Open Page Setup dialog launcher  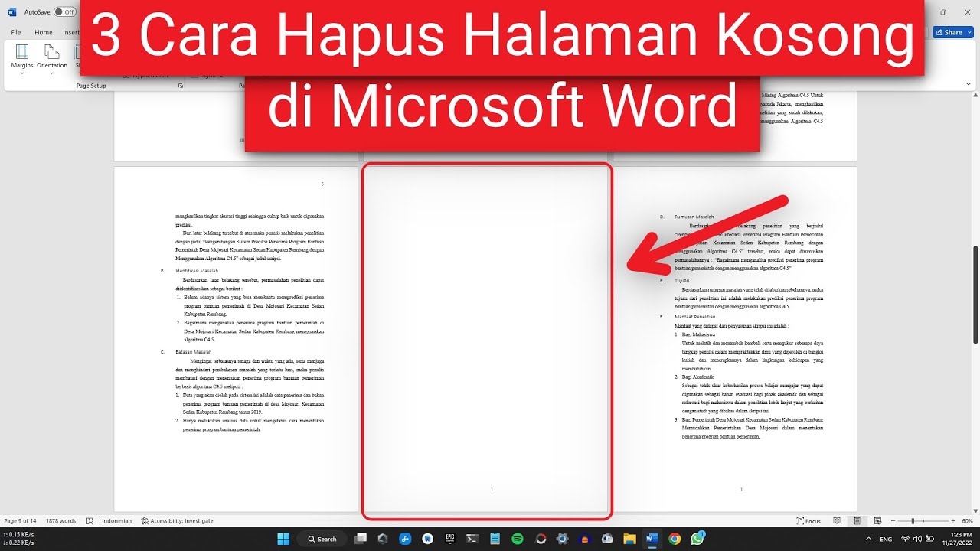click(181, 86)
